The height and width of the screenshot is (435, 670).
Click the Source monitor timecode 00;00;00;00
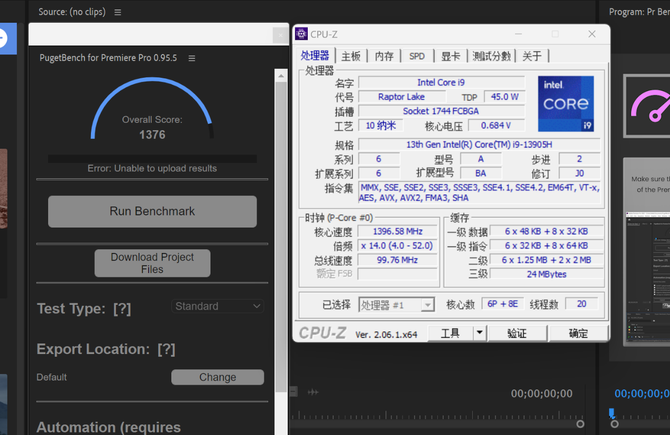point(541,394)
